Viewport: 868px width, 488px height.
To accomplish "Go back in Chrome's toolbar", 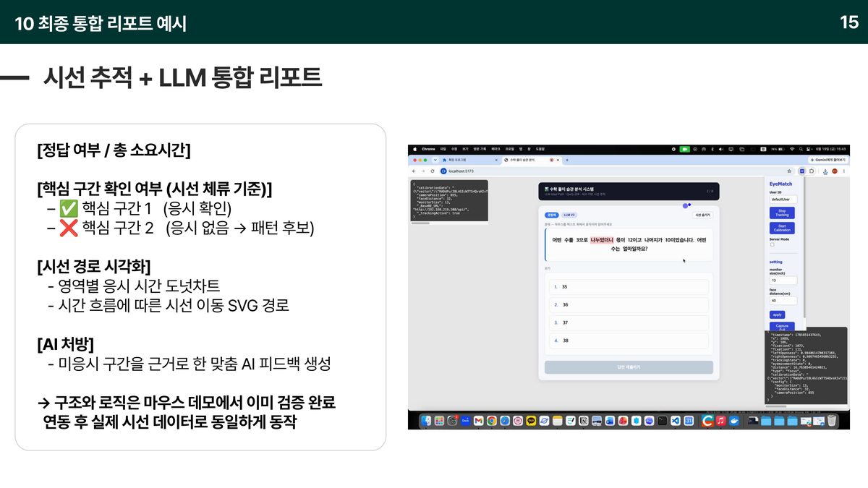I will click(x=414, y=171).
